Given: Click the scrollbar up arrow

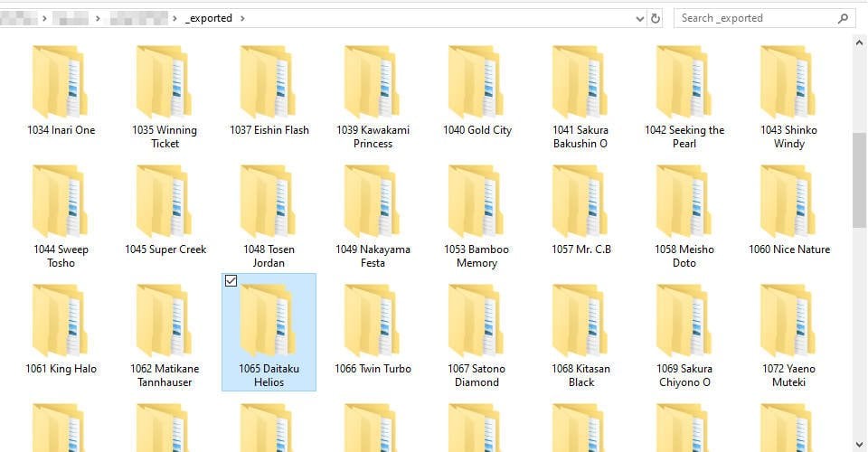Looking at the screenshot, I should (859, 42).
